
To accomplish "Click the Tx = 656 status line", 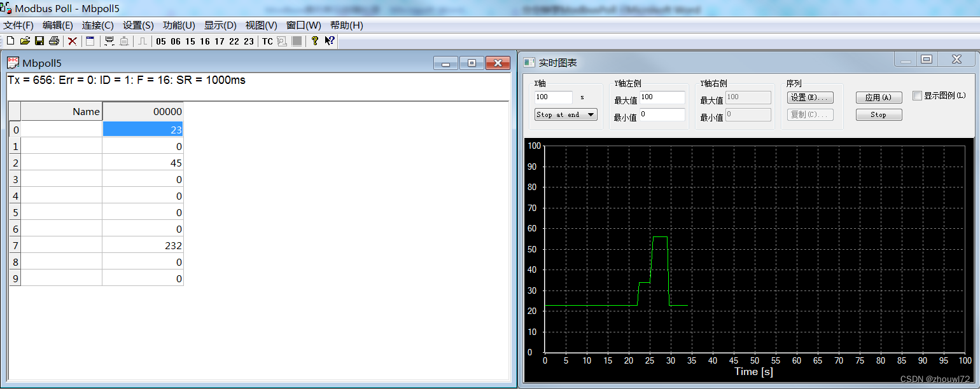I will pos(126,80).
